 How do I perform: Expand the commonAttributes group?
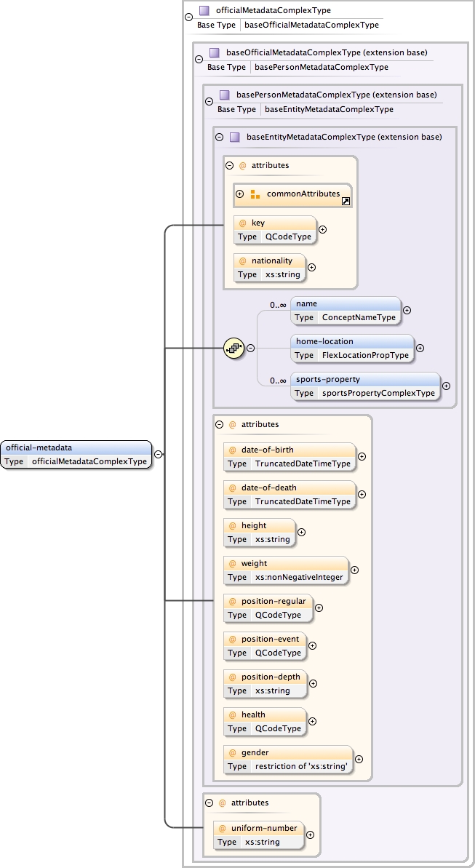pyautogui.click(x=240, y=194)
